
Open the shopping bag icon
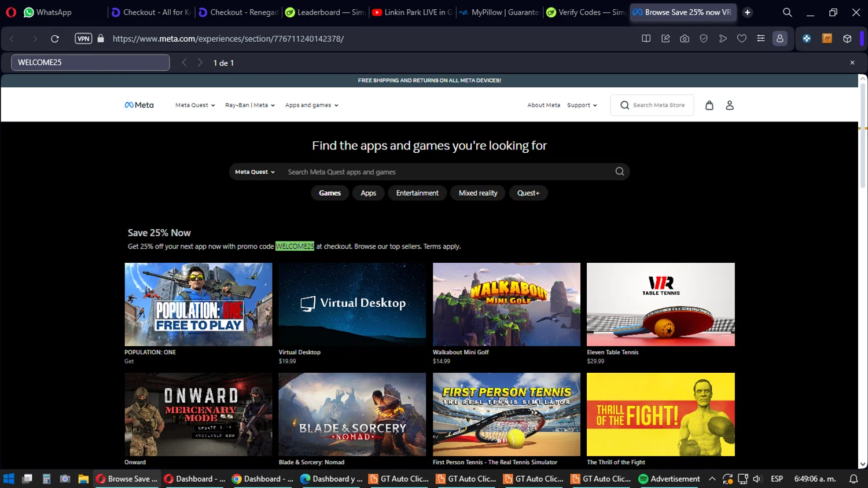709,105
